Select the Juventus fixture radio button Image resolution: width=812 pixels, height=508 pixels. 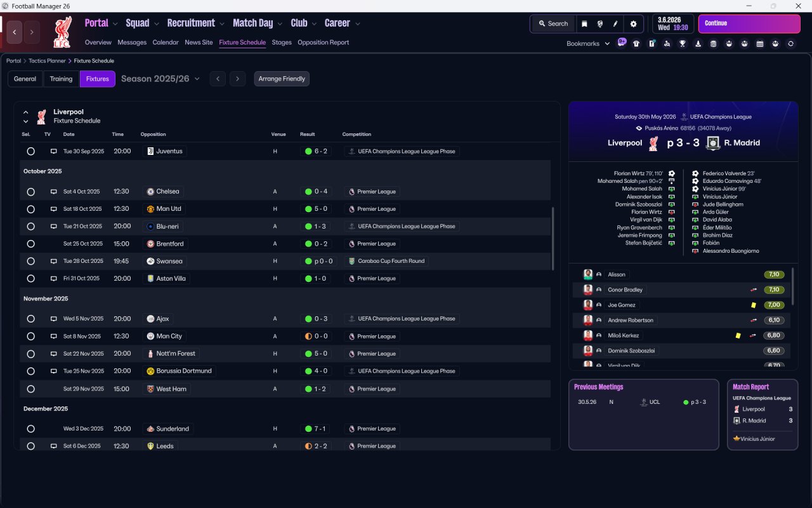(x=30, y=152)
